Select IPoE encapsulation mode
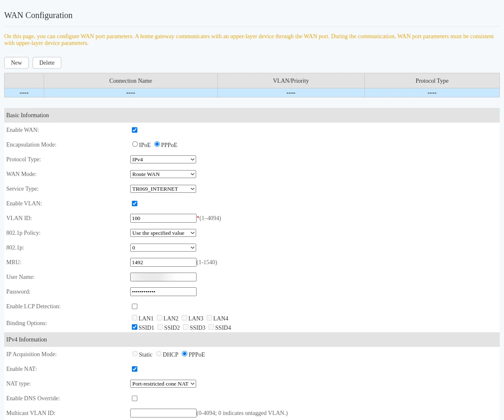Viewport: 504px width, 420px height. [x=135, y=144]
